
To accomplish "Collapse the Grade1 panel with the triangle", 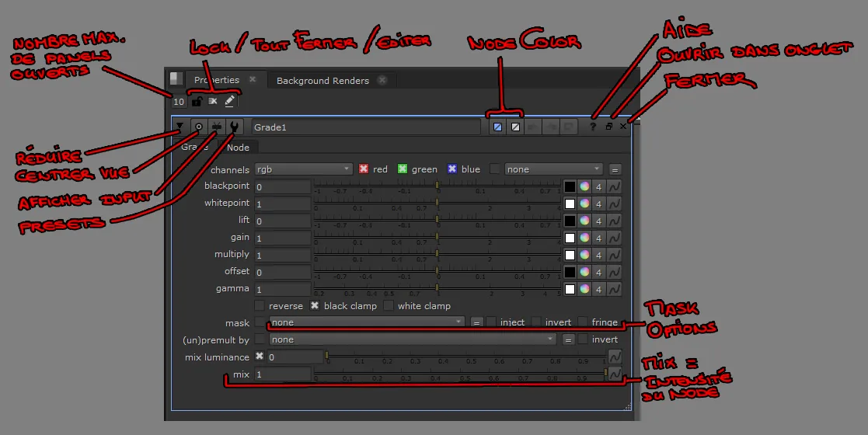I will click(x=180, y=126).
